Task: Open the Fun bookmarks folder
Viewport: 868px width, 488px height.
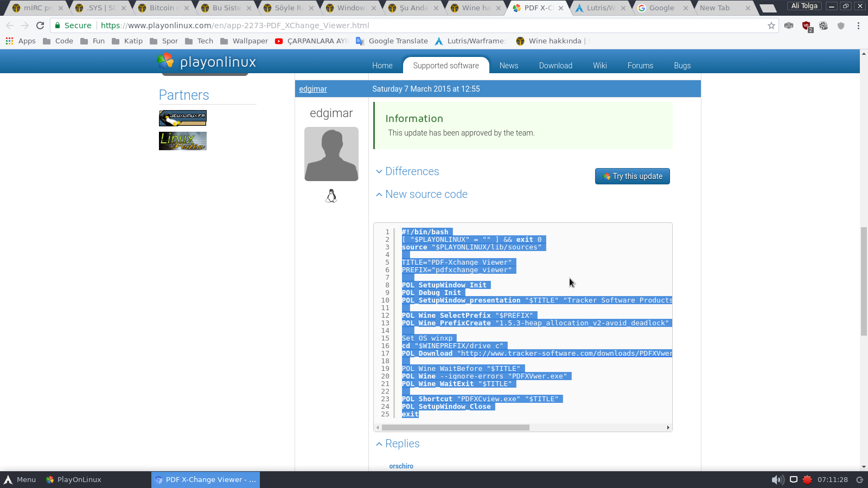Action: tap(92, 41)
